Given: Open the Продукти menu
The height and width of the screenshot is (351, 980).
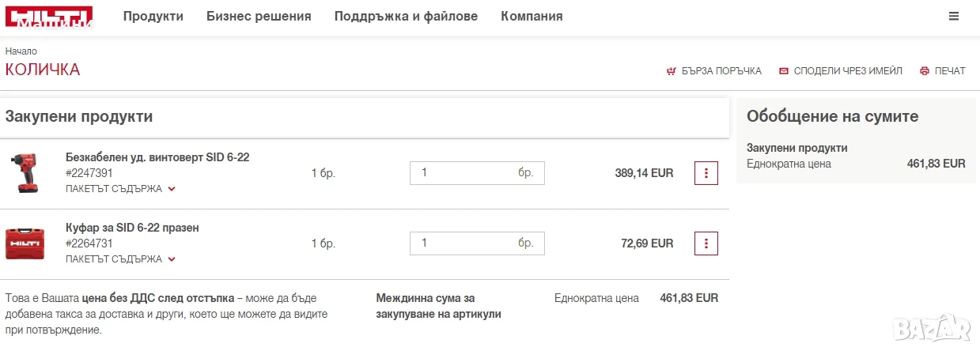Looking at the screenshot, I should (x=153, y=16).
